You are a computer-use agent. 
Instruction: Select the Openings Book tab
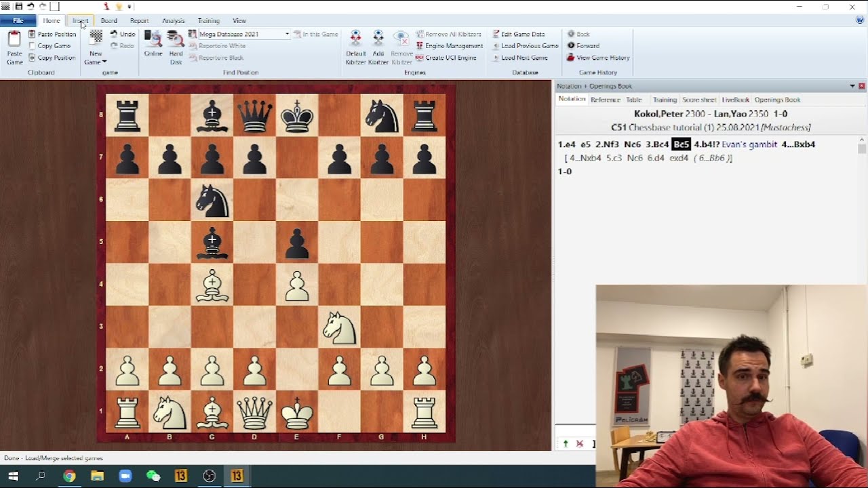777,100
